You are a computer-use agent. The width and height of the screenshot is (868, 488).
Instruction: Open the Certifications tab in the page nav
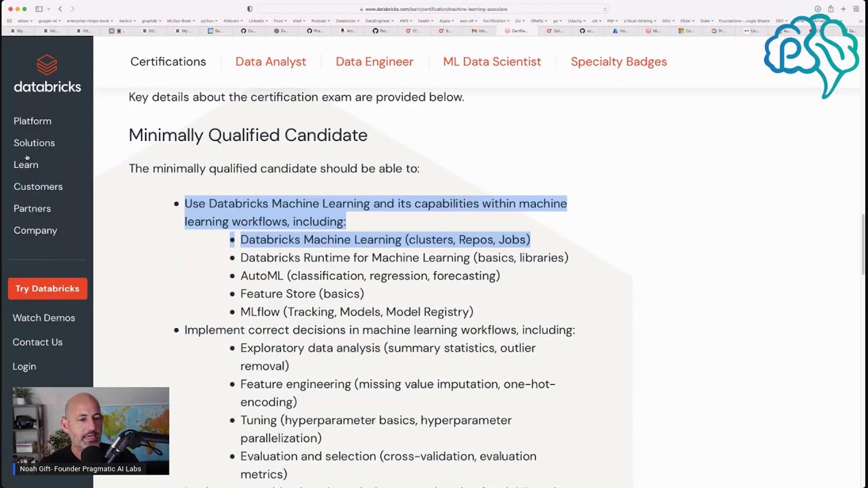tap(168, 62)
